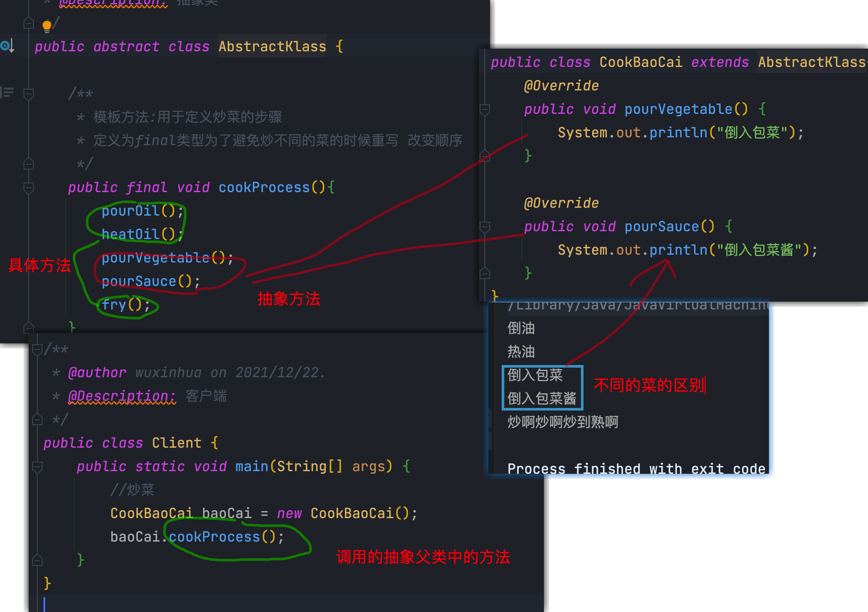Screen dimensions: 868x612
Task: Click the yellow lightbulb intention icon
Action: click(47, 26)
